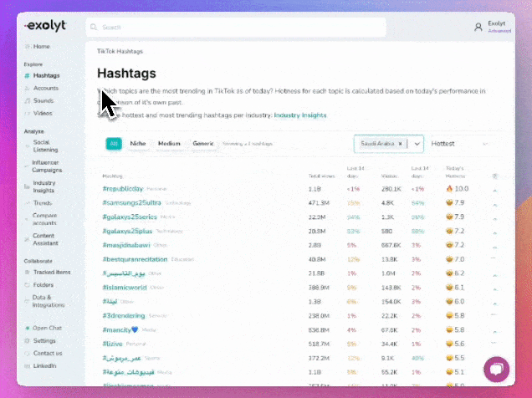
Task: Open the #islamicworld hashtag
Action: click(x=125, y=288)
